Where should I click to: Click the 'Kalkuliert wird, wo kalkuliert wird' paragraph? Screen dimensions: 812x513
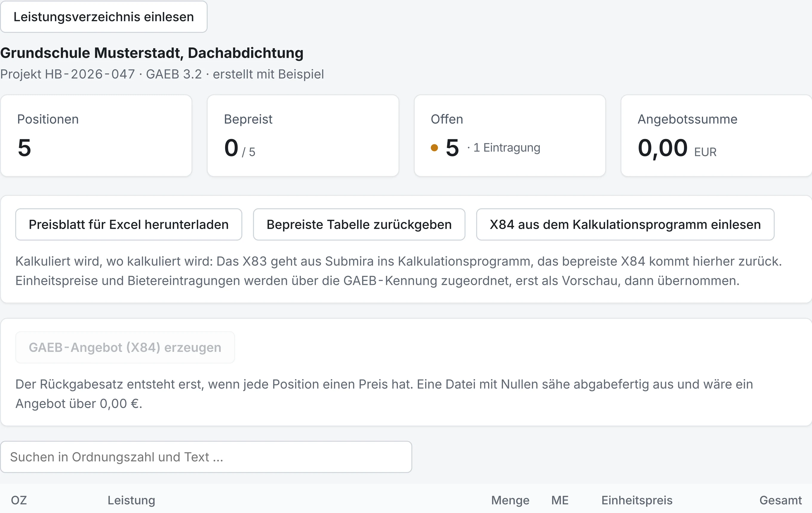[x=399, y=271]
